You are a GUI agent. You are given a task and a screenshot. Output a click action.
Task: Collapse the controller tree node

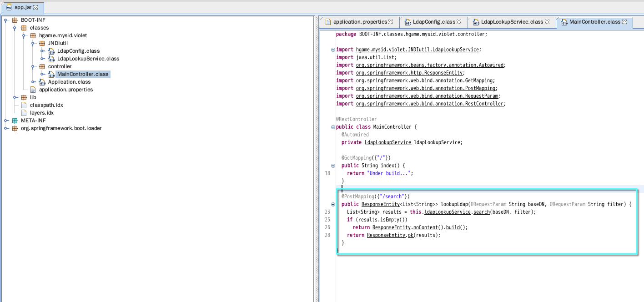34,66
